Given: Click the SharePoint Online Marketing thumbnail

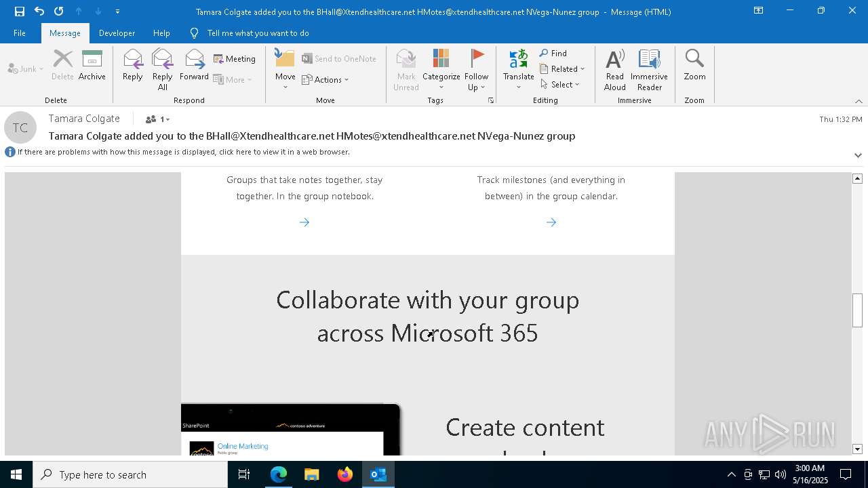Looking at the screenshot, I should click(x=291, y=430).
